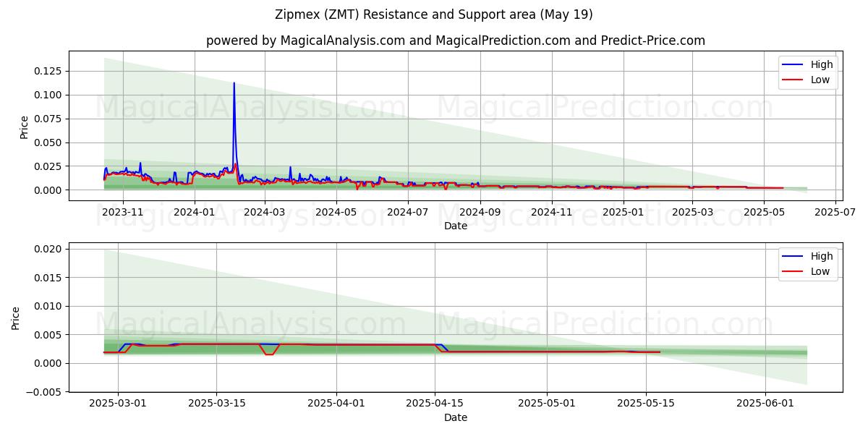
Task: Click the 2025-03-15 label in bottom chart
Action: [x=216, y=404]
